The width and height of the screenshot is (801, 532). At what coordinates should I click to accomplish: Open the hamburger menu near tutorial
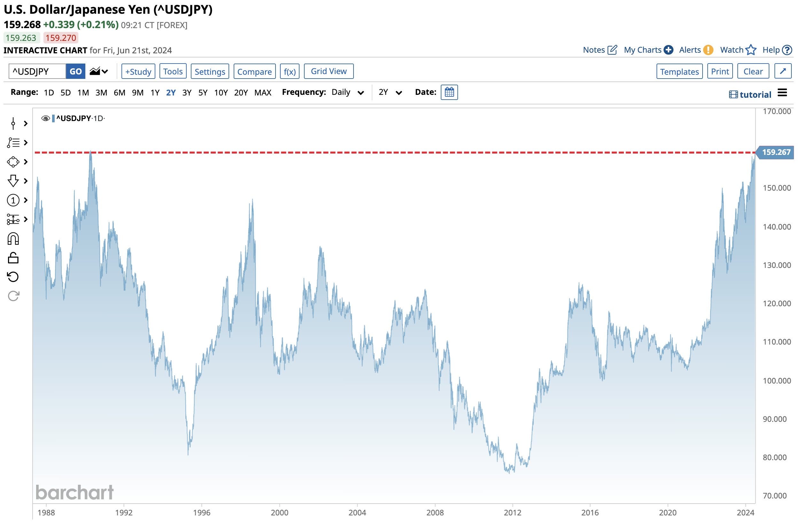coord(782,93)
